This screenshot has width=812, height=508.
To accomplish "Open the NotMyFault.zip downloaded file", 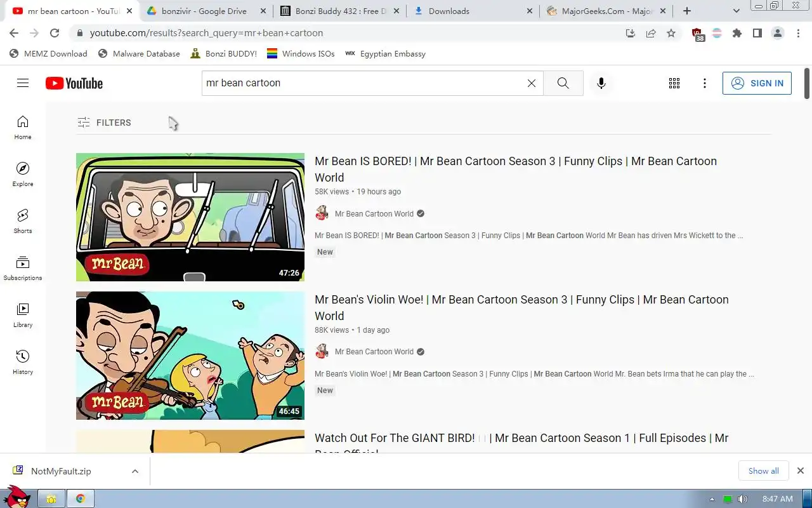I will pos(61,471).
